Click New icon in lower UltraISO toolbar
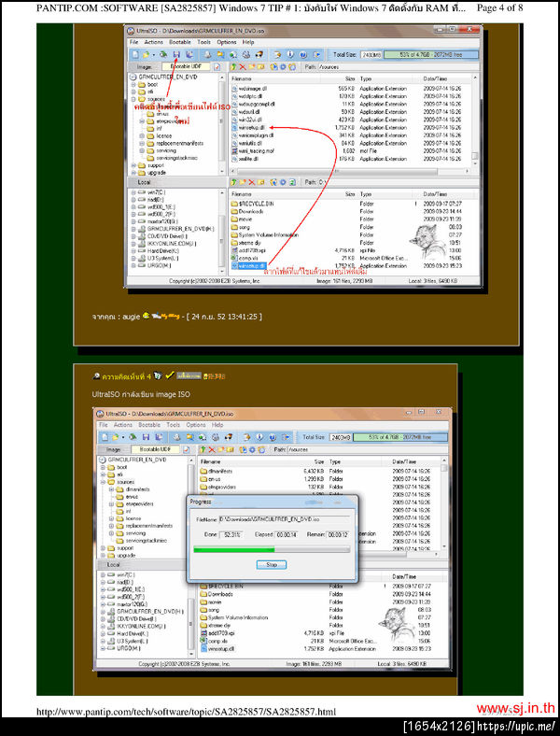 105,437
